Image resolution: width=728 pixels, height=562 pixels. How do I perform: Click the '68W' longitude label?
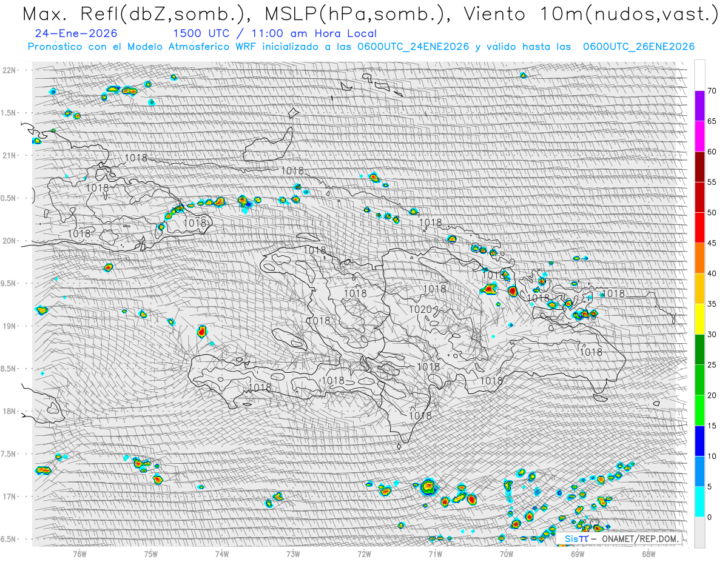tap(649, 553)
